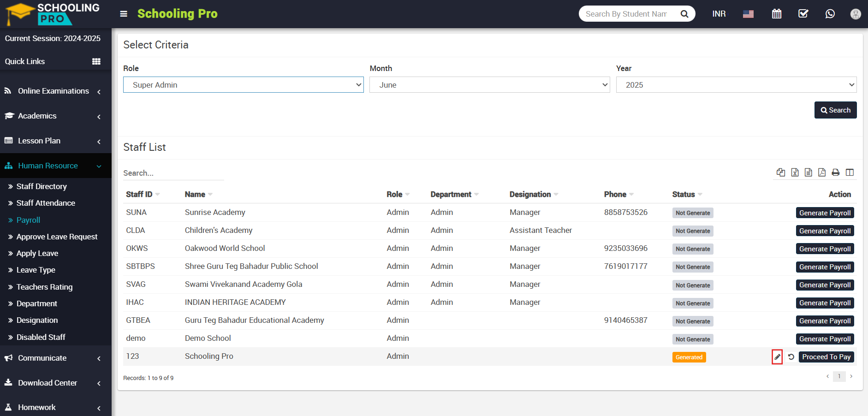Screen dimensions: 868x416
Task: Open the calendar icon in the header
Action: (777, 14)
